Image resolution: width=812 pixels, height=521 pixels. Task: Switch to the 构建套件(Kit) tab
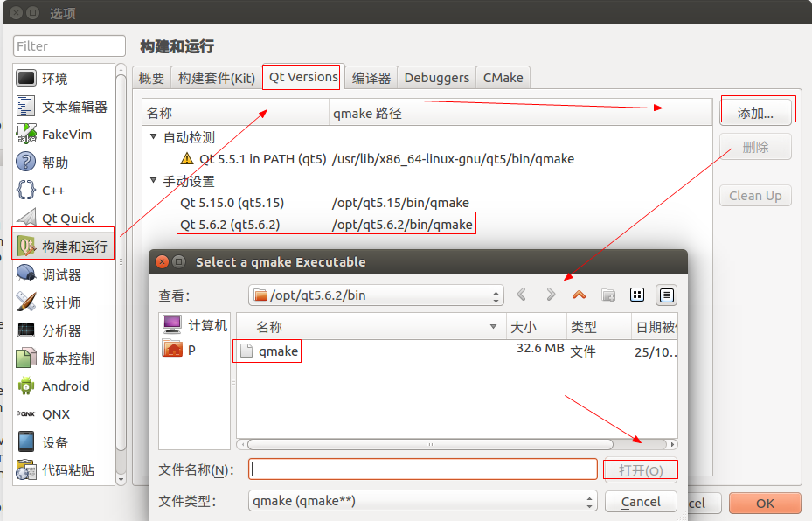217,78
